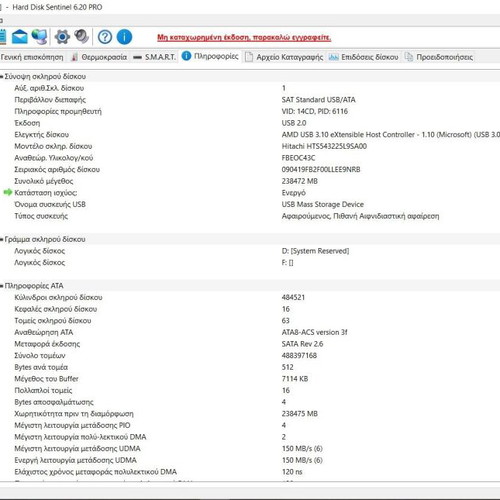Screen dimensions: 500x500
Task: Switch to the Επιδόσεις δίσκου tab
Action: coord(370,57)
